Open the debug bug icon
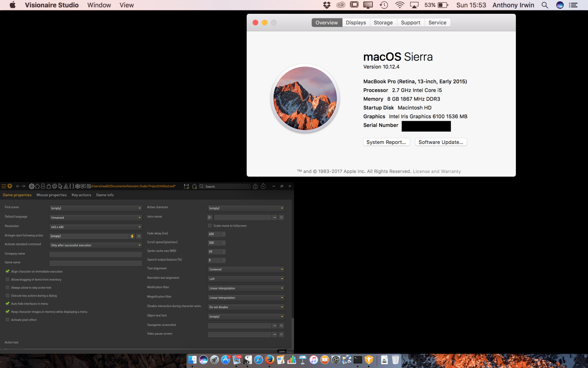This screenshot has width=588, height=368. tap(255, 186)
